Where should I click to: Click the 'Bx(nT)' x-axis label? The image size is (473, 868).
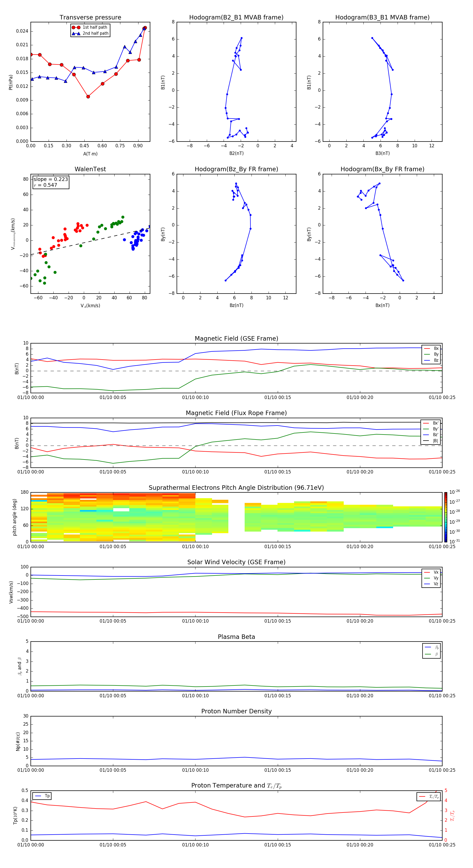382,305
